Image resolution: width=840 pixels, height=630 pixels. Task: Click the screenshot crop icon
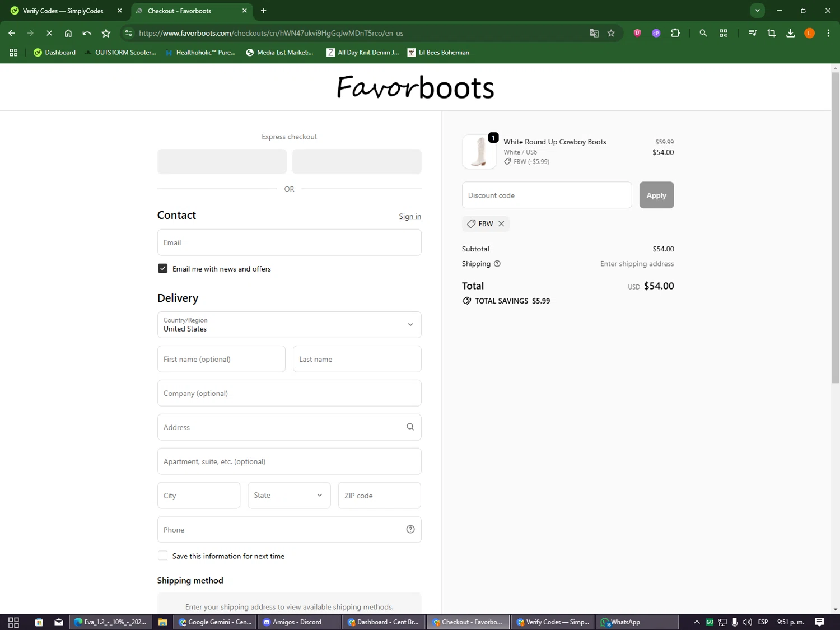click(772, 33)
